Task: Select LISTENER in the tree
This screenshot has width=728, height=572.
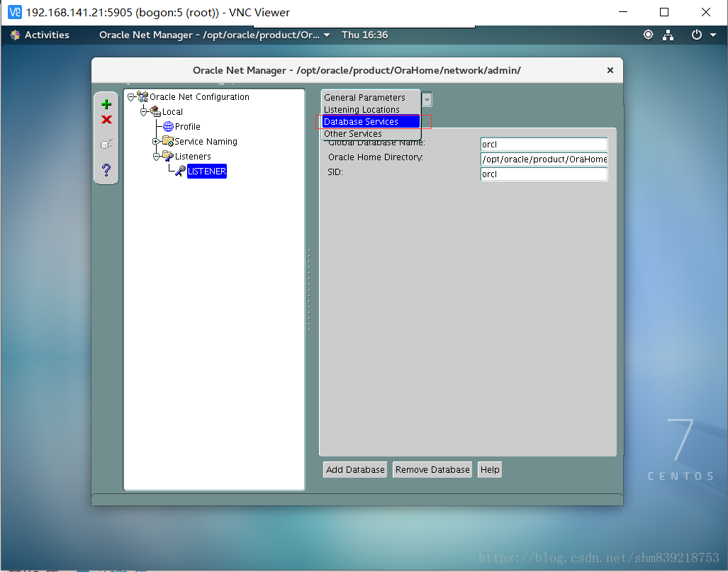Action: pyautogui.click(x=206, y=172)
